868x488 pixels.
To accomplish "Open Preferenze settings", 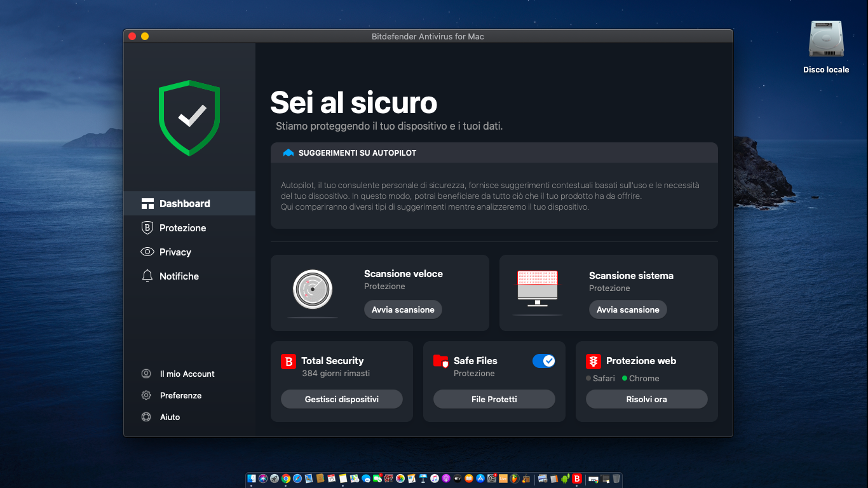I will [172, 395].
